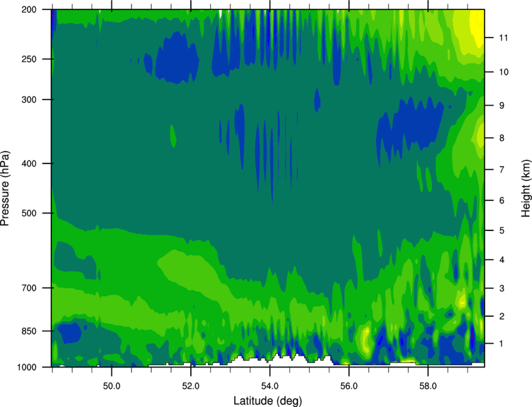The width and height of the screenshot is (532, 407).
Task: Click the 3 km height label
Action: [x=502, y=289]
